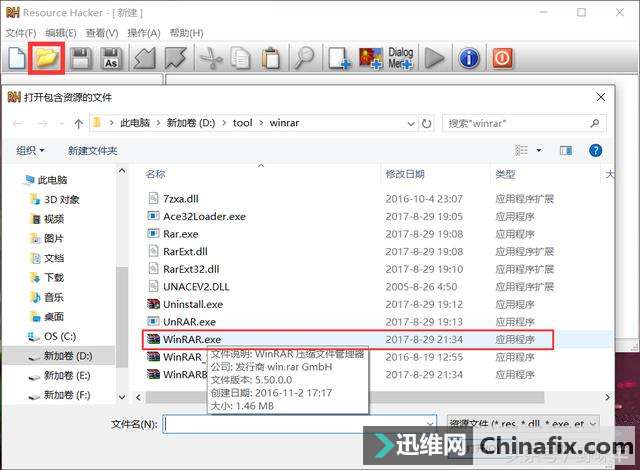Open the 查看(V) menu
Image resolution: width=640 pixels, height=470 pixels.
pyautogui.click(x=102, y=33)
